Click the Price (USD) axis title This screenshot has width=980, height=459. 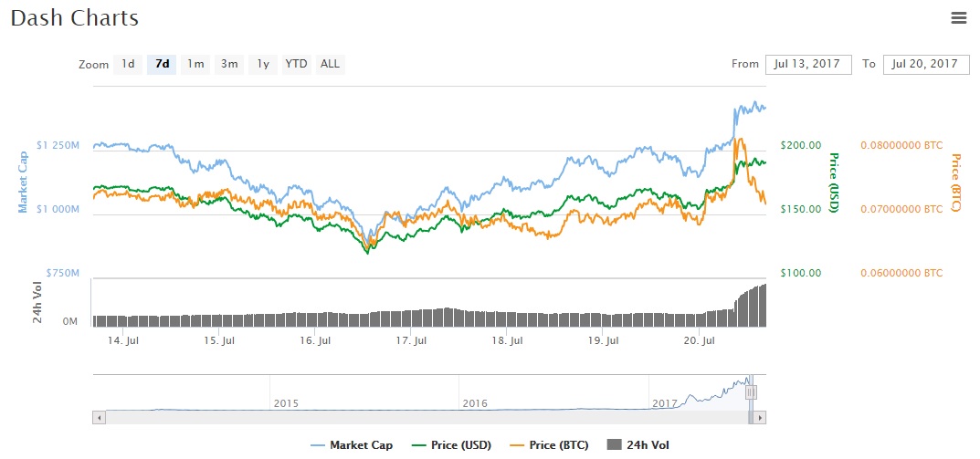point(833,183)
